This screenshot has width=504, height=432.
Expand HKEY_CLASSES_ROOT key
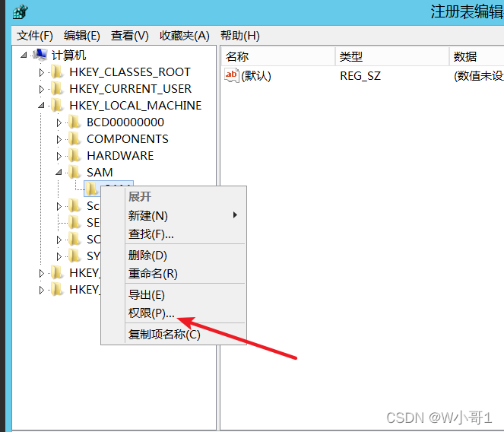pyautogui.click(x=42, y=72)
